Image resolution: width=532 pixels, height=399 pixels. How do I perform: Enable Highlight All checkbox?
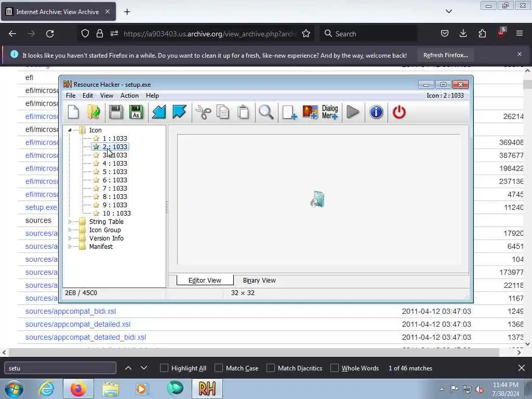point(164,368)
